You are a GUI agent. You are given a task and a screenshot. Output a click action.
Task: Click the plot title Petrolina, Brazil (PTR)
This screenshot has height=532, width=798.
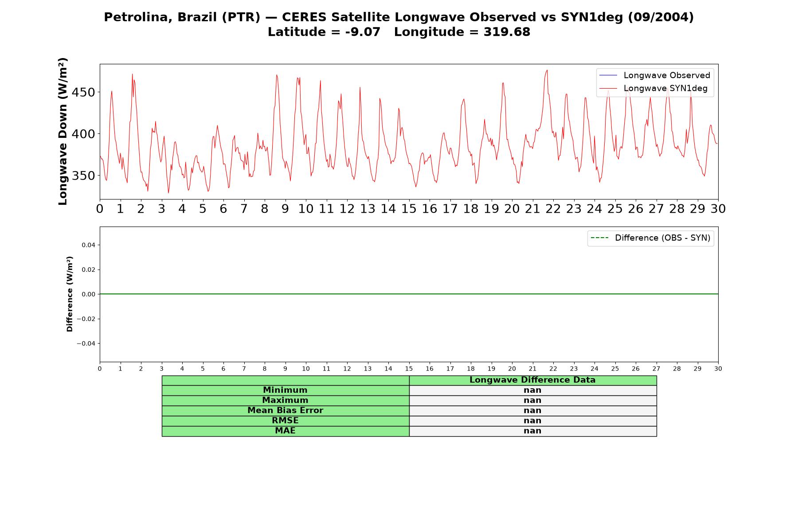[182, 17]
